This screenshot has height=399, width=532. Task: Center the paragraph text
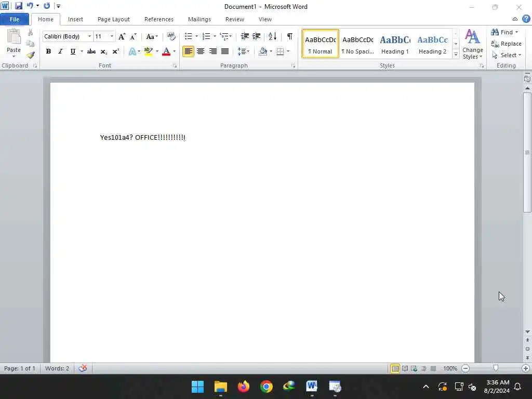(201, 51)
